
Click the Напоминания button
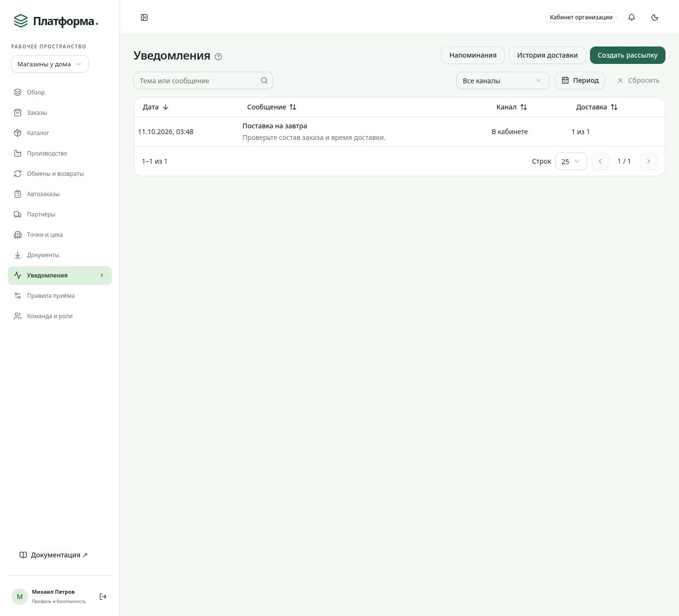tap(473, 55)
